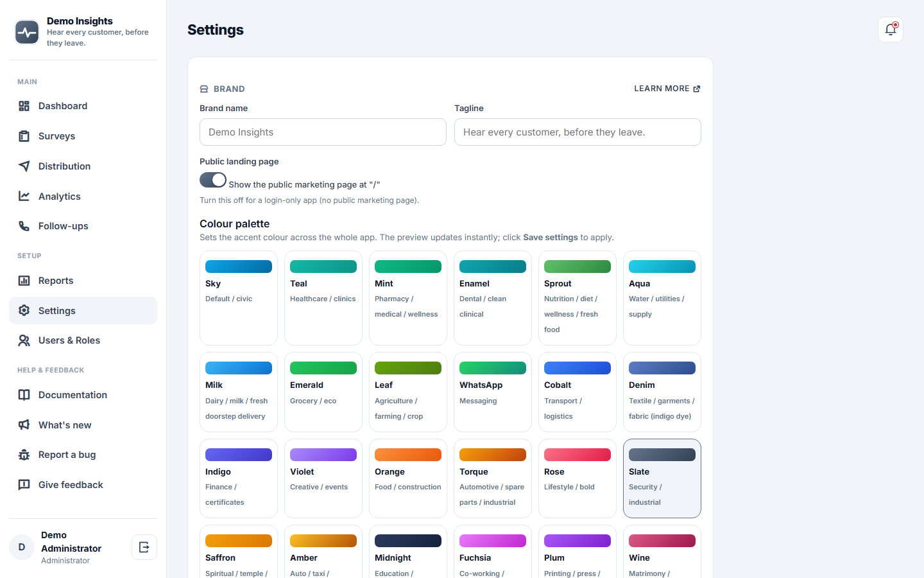Pick the Rose colour palette
The image size is (924, 578).
pyautogui.click(x=577, y=478)
